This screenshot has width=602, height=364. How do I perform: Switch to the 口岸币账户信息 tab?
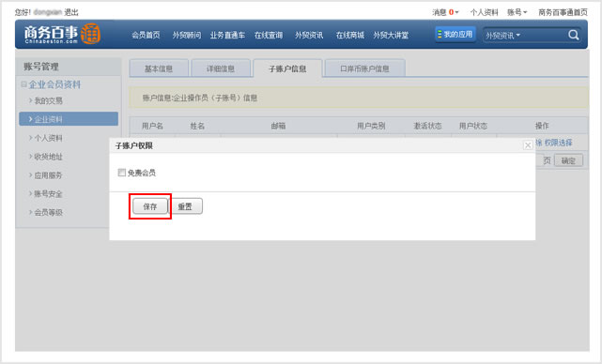(364, 68)
